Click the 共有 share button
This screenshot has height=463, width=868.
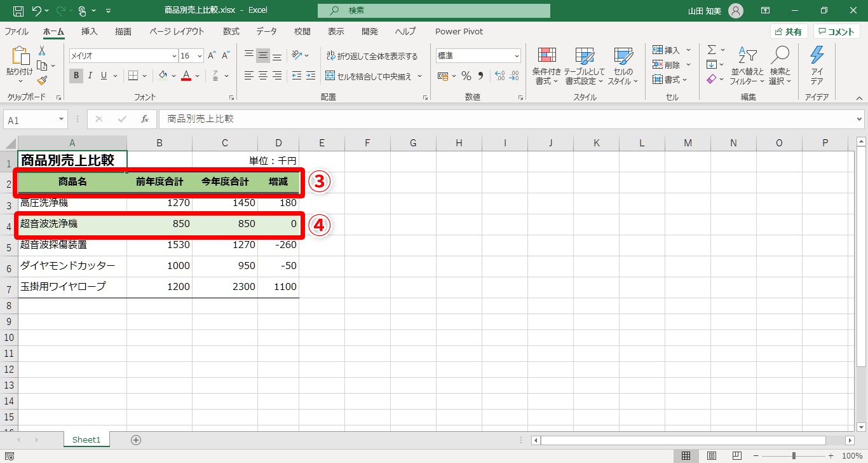pos(789,32)
